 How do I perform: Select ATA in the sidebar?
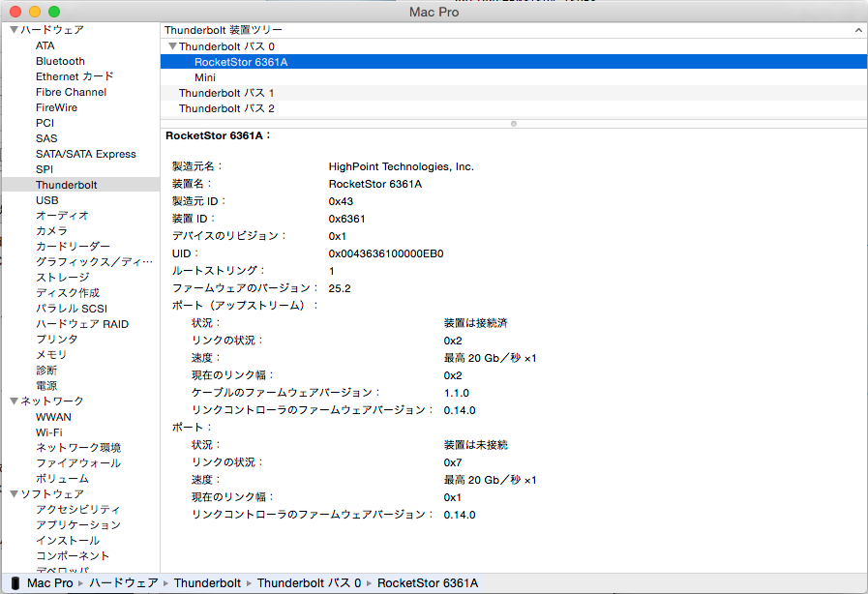coord(45,45)
